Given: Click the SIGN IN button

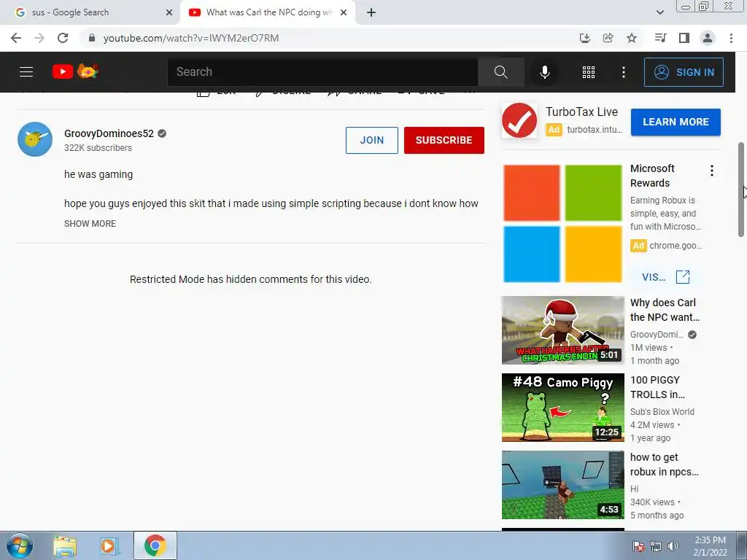Looking at the screenshot, I should [x=684, y=72].
